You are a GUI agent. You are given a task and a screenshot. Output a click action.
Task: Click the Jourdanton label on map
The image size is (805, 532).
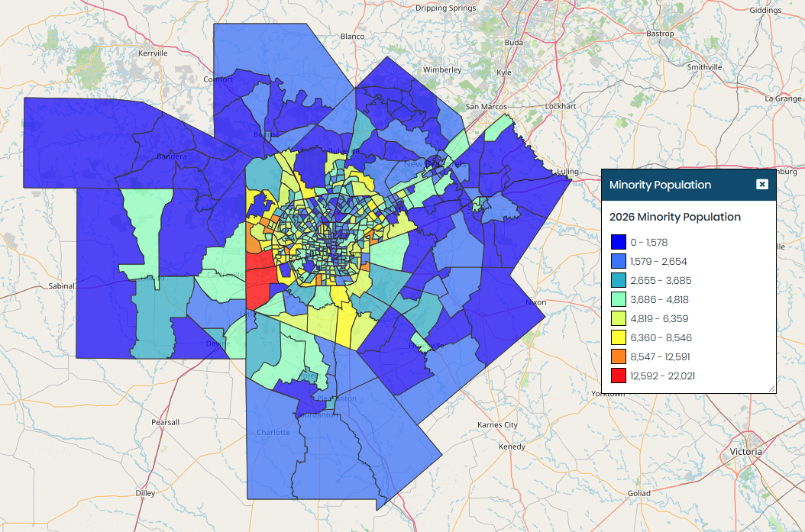click(318, 414)
